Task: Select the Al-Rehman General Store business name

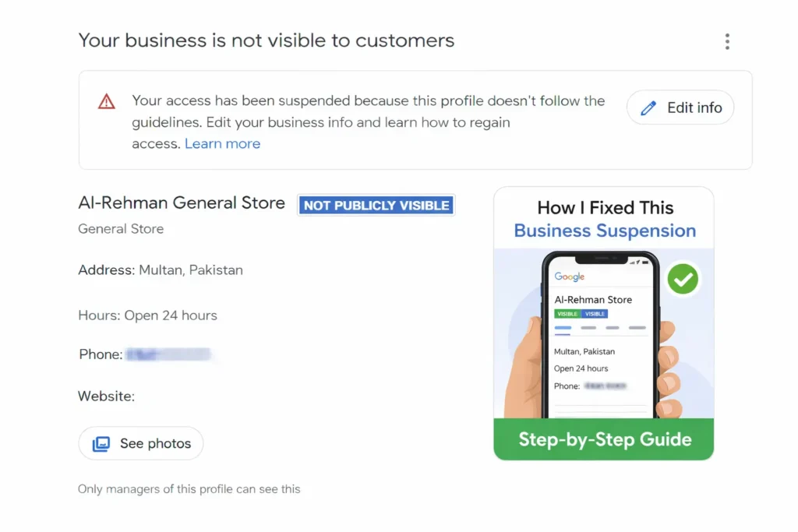Action: pos(182,203)
